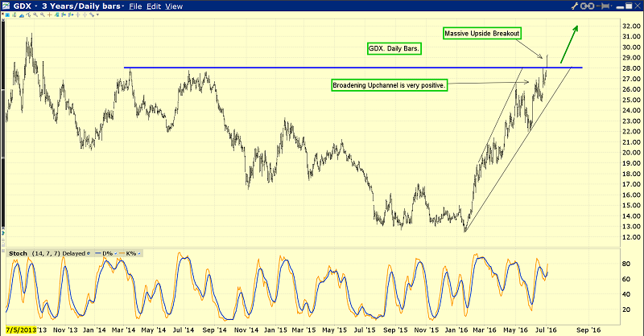Viewport: 644px width, 336px height.
Task: Click the pin icon in title bar
Action: 605,6
